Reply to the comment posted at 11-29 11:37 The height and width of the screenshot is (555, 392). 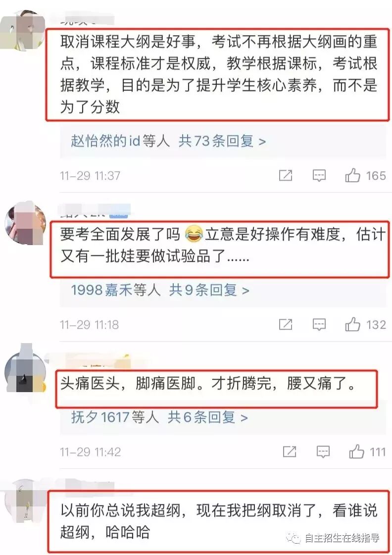319,176
